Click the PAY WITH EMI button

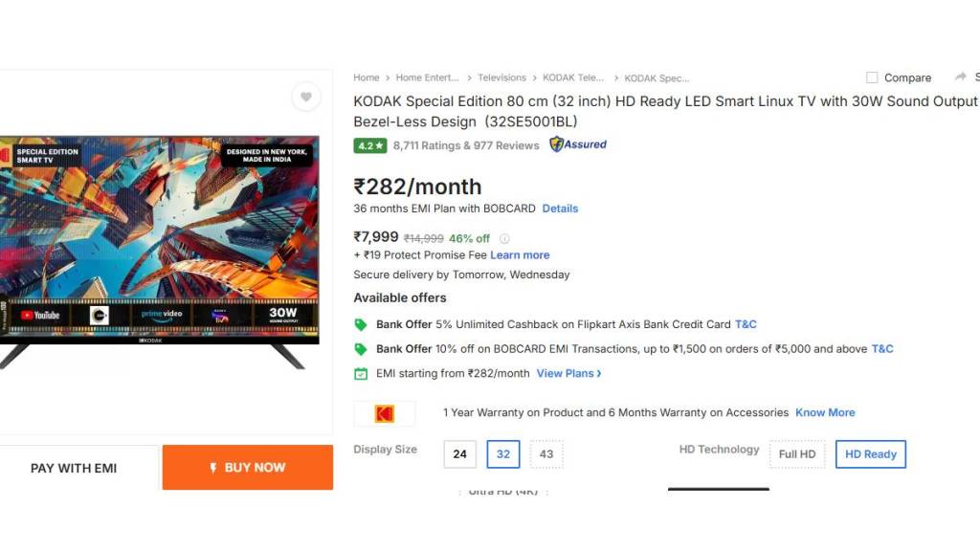coord(74,468)
